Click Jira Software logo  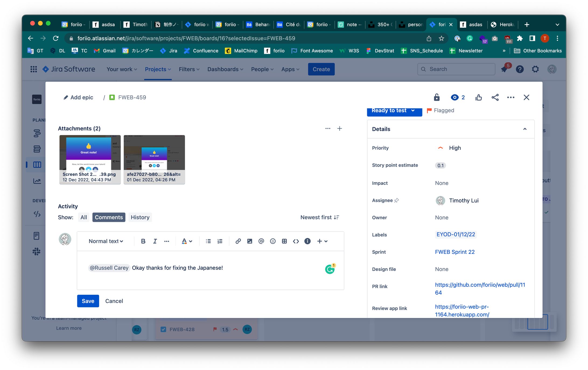pos(69,69)
